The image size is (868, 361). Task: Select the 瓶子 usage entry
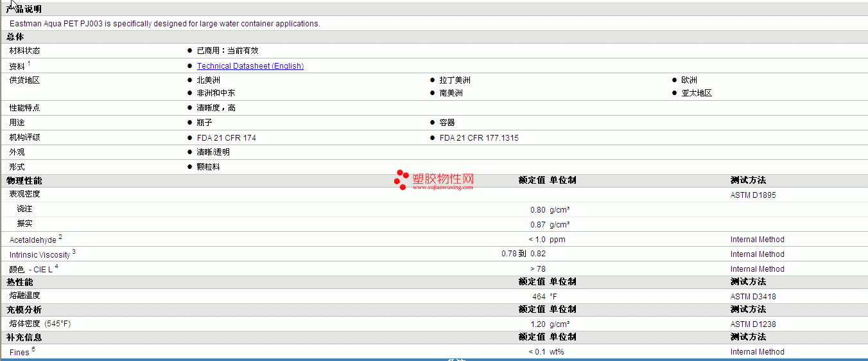point(204,123)
